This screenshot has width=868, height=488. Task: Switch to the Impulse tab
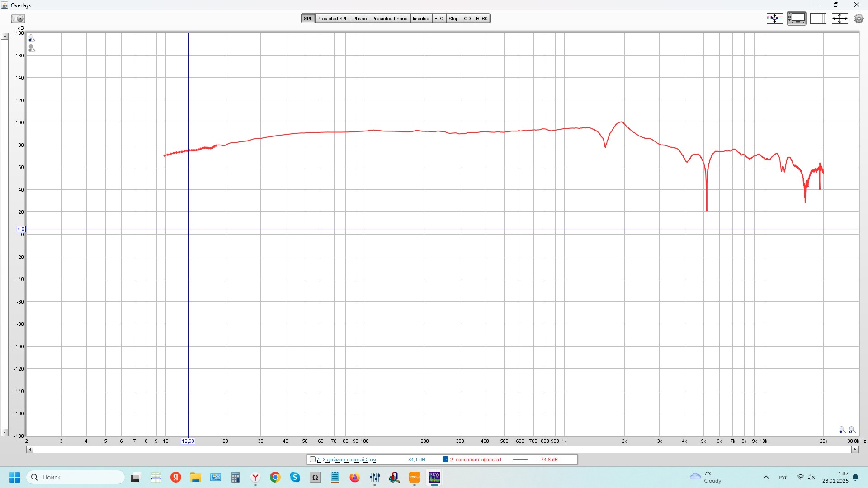(420, 19)
